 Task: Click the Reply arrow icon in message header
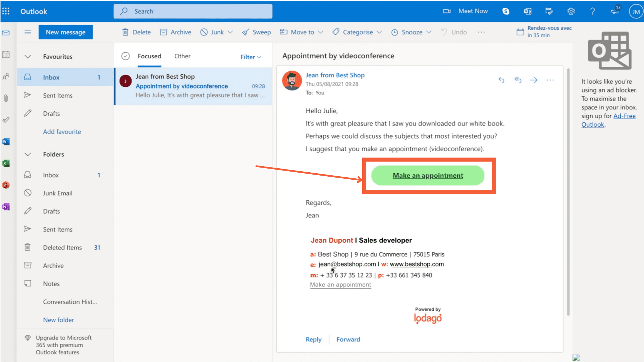tap(501, 80)
